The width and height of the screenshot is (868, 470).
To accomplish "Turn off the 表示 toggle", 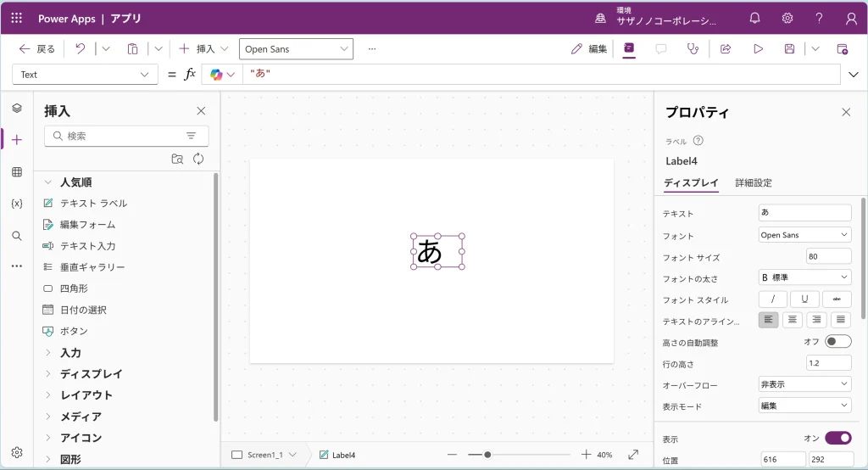I will pos(837,439).
